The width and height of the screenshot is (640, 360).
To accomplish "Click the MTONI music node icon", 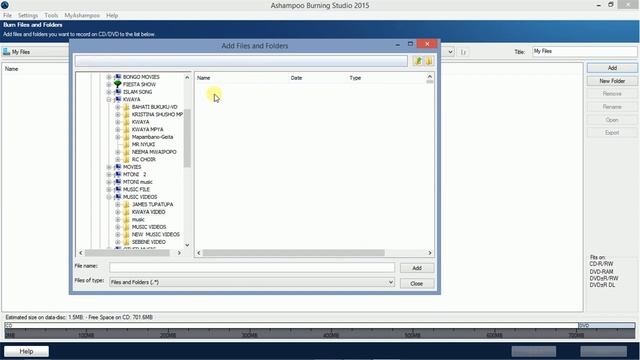I will click(x=118, y=182).
